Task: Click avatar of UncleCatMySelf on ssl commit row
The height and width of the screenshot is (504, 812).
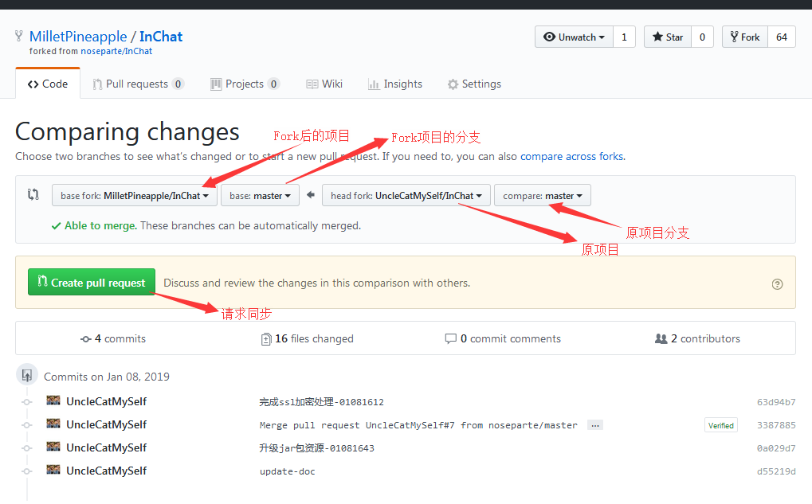Action: click(x=53, y=400)
